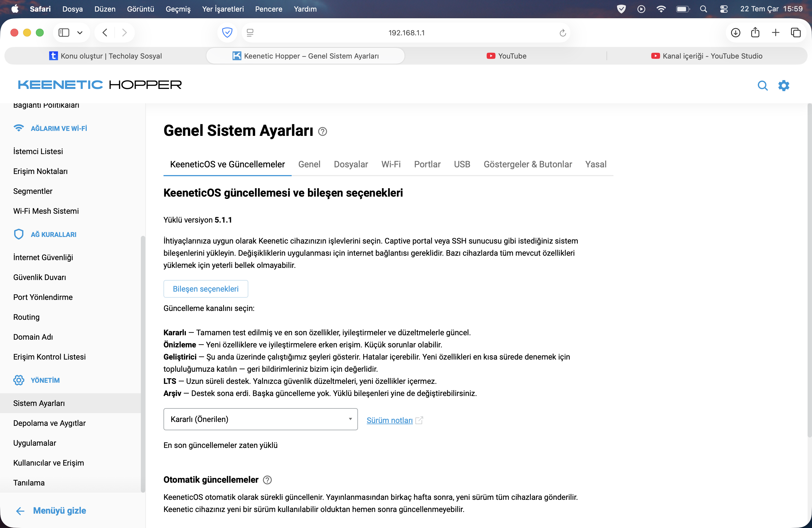Open Yer İşaretleri menu
Viewport: 812px width, 528px height.
(x=223, y=9)
